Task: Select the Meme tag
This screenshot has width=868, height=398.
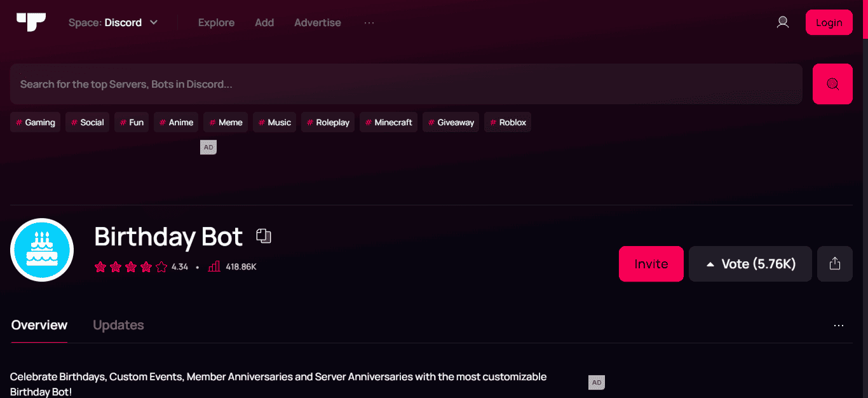Action: tap(226, 122)
